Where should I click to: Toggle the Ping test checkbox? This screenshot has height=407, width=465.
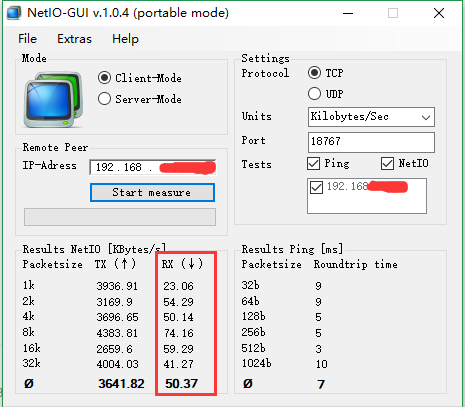pos(313,164)
